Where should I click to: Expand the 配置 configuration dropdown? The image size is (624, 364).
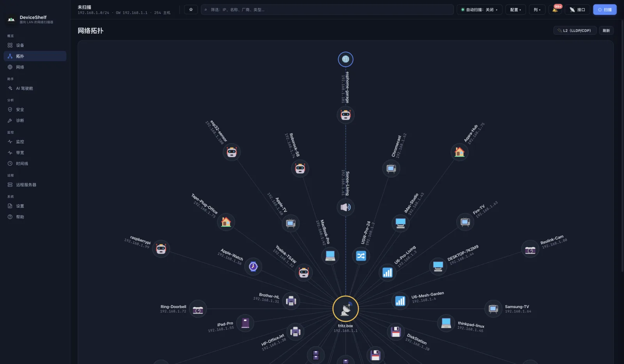click(x=516, y=9)
